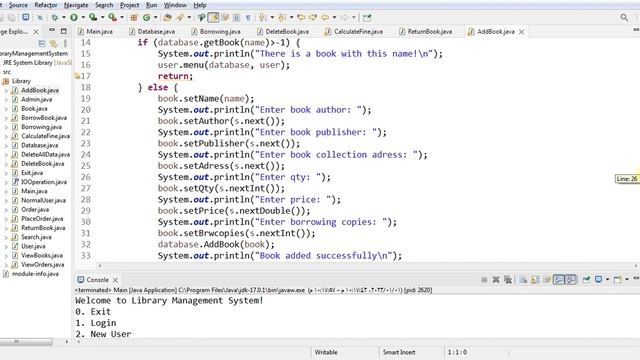640x360 pixels.
Task: Click Remove All Terminated Launches icon
Action: 508,280
